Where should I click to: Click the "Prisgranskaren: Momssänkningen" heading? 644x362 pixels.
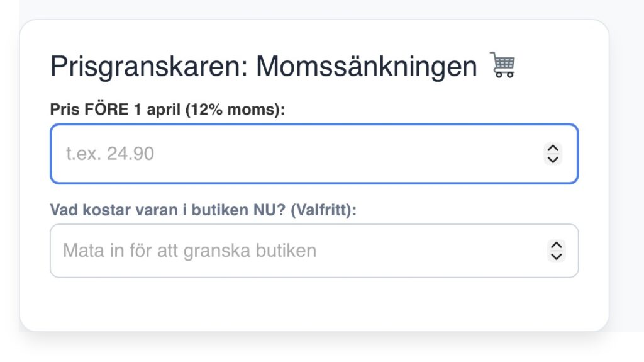tap(264, 66)
